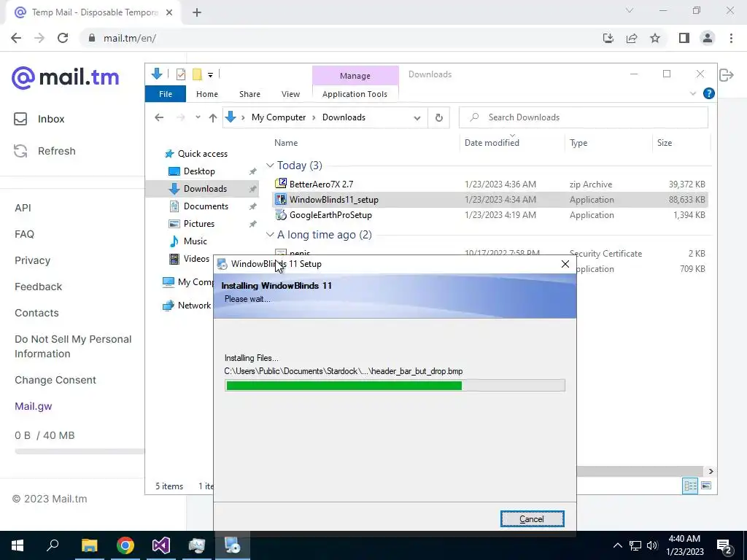The image size is (747, 560).
Task: Open Application Tools ribbon tab
Action: click(x=355, y=94)
